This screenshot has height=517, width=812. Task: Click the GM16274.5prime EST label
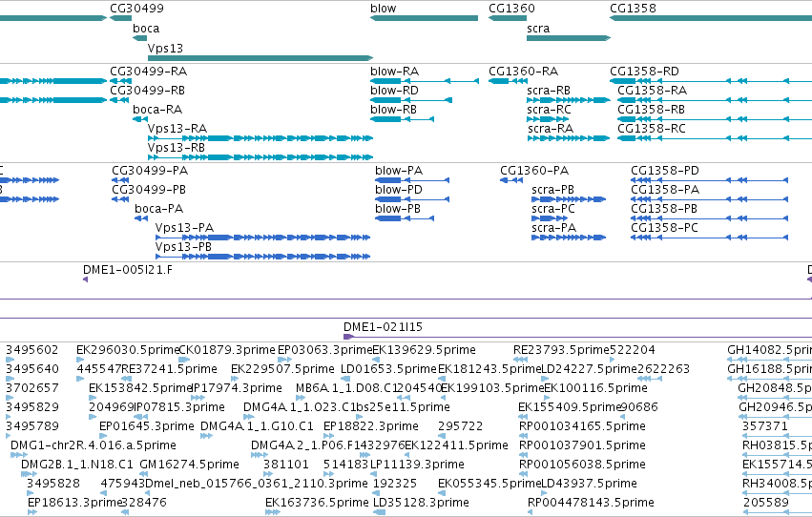click(x=190, y=465)
